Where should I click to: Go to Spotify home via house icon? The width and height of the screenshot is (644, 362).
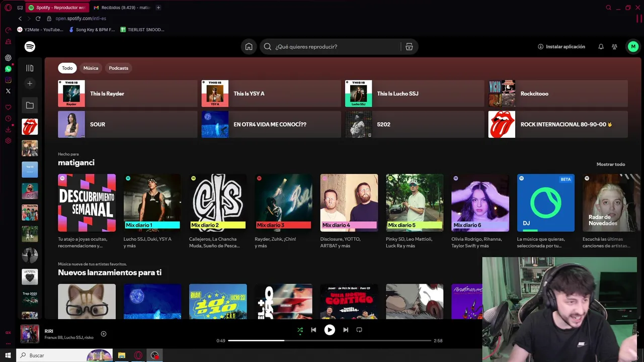coord(249,47)
